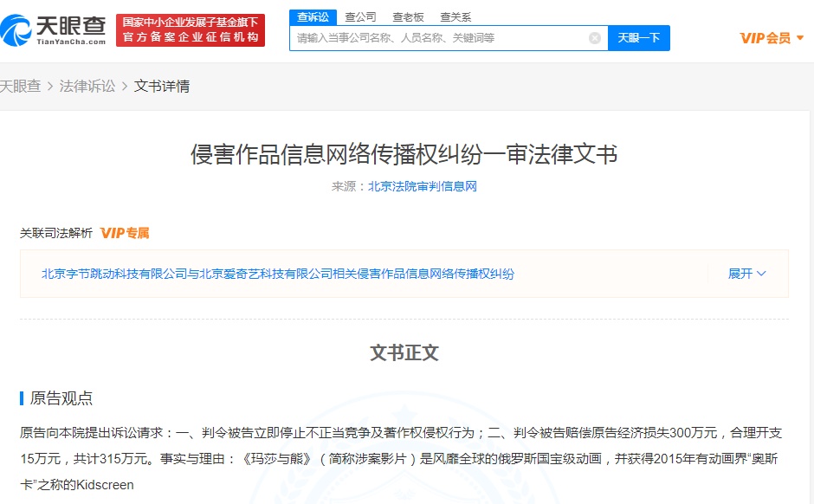Click the VIP专属 badge
The image size is (814, 504).
[x=125, y=233]
